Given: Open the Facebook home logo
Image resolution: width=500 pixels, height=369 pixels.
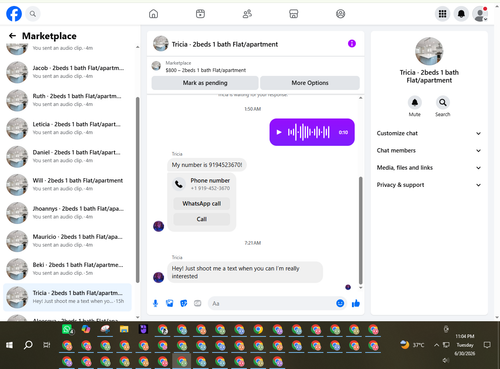Looking at the screenshot, I should click(14, 14).
